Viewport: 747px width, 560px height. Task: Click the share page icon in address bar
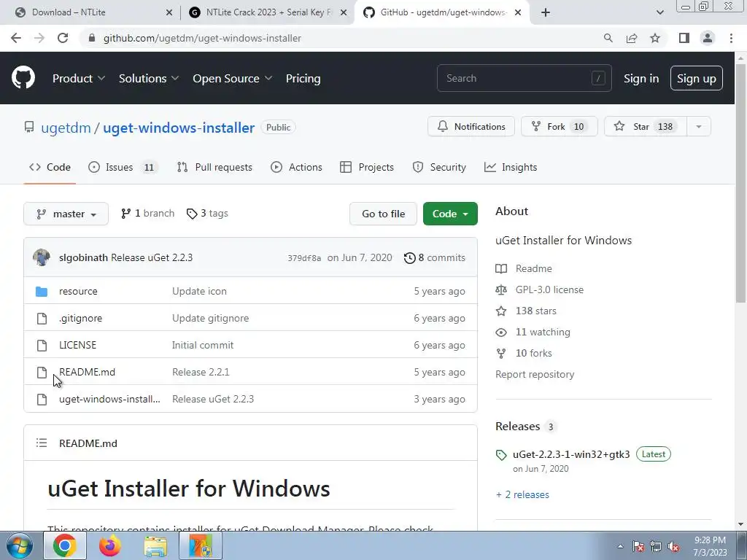click(632, 38)
